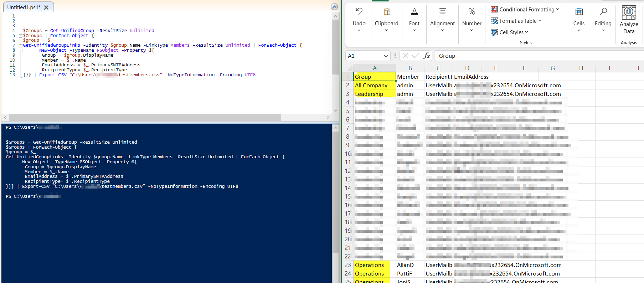Click the Undo icon in Excel ribbon
644x283 pixels.
coord(359,11)
